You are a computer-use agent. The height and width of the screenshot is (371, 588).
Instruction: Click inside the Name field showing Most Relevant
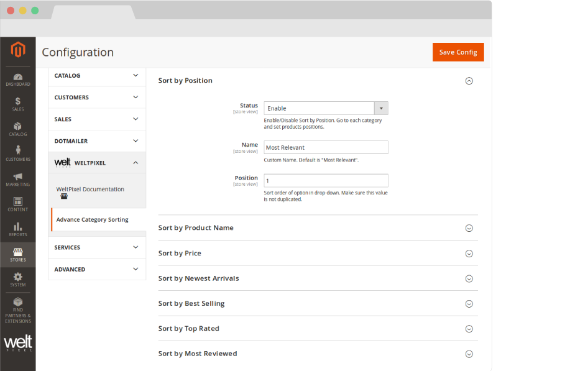click(x=326, y=147)
